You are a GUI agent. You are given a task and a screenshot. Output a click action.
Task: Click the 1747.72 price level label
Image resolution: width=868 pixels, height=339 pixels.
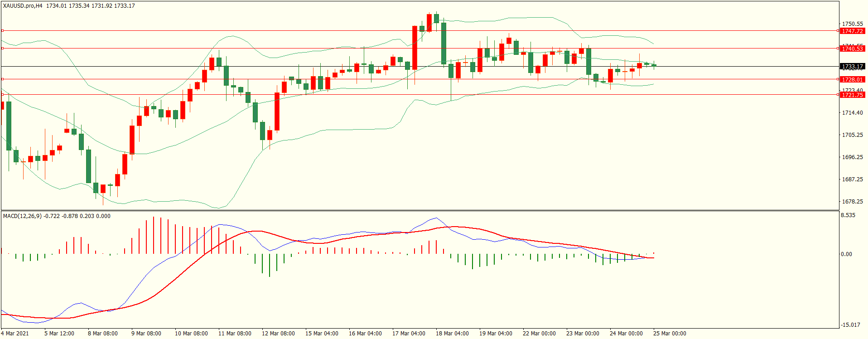coord(852,31)
